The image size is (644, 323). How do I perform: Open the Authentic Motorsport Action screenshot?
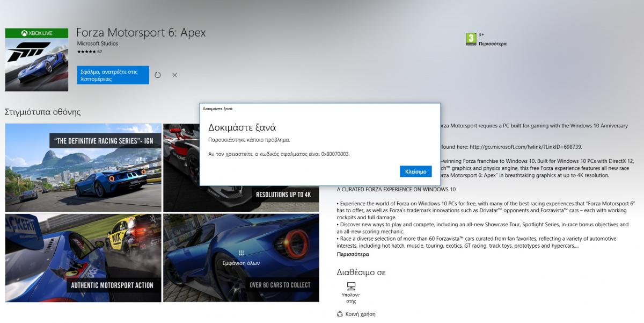click(x=83, y=257)
